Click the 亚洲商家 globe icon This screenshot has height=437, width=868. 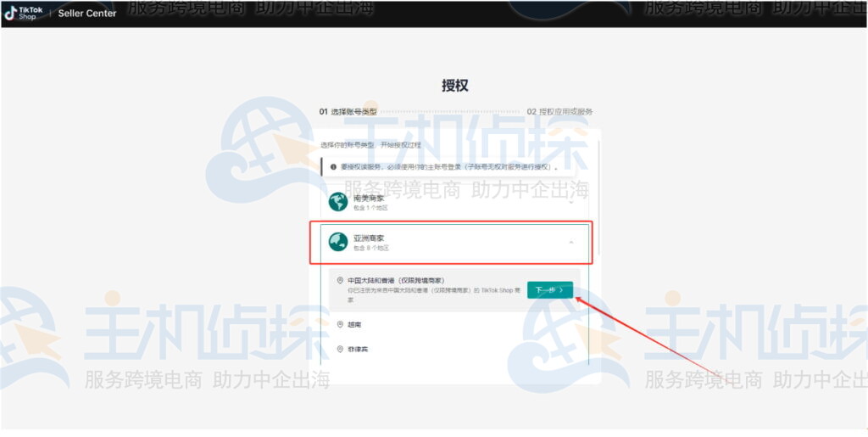point(337,242)
